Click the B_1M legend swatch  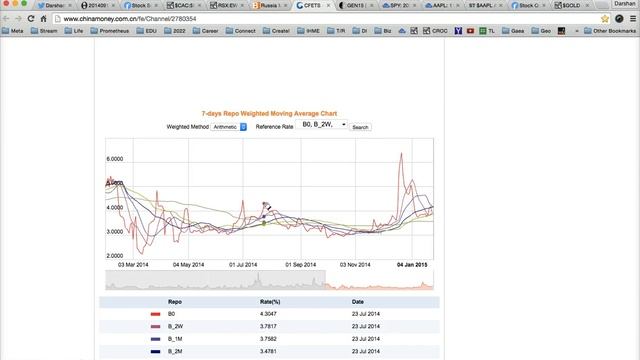[155, 339]
